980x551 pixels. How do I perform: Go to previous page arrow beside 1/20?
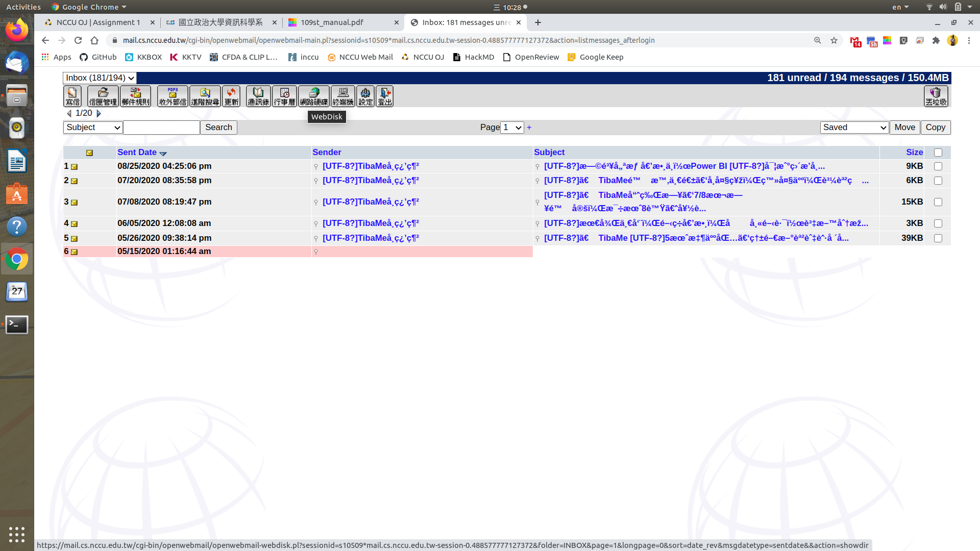click(x=69, y=113)
